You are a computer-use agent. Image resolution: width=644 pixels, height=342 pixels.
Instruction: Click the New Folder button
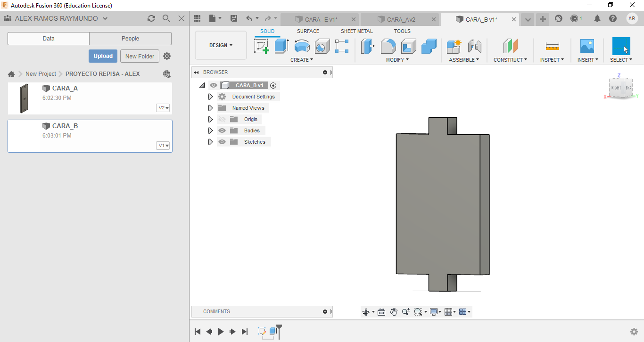point(140,56)
